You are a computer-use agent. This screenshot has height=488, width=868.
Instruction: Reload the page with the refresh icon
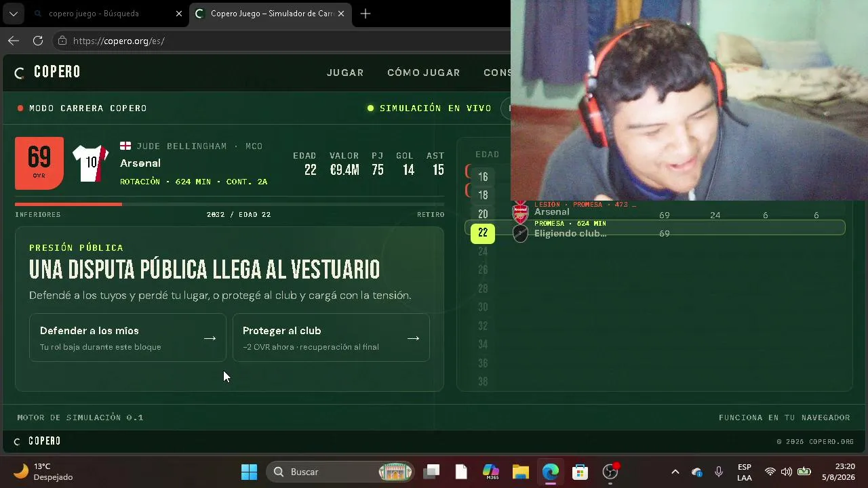(38, 41)
